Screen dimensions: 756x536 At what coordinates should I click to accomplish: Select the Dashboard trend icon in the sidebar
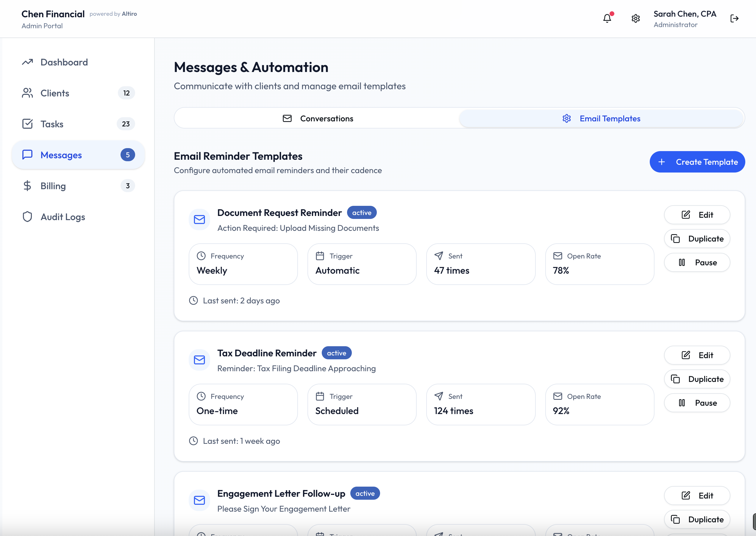pyautogui.click(x=27, y=62)
